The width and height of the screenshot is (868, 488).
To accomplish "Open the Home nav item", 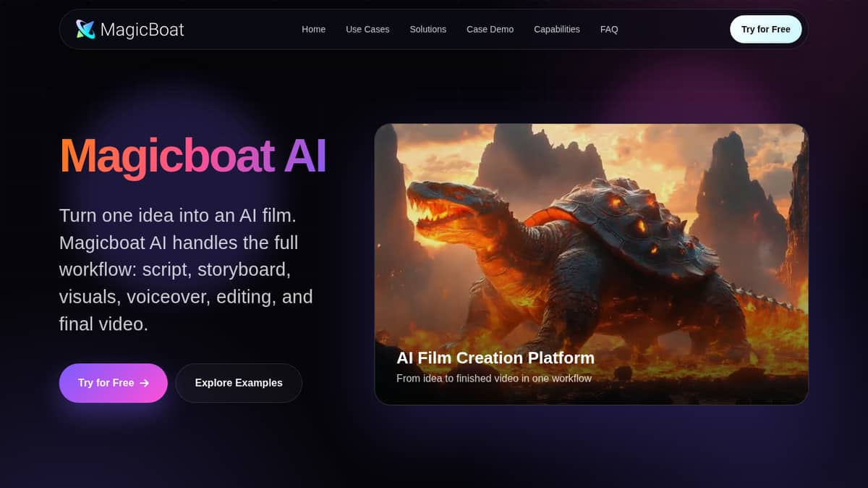I will click(313, 29).
